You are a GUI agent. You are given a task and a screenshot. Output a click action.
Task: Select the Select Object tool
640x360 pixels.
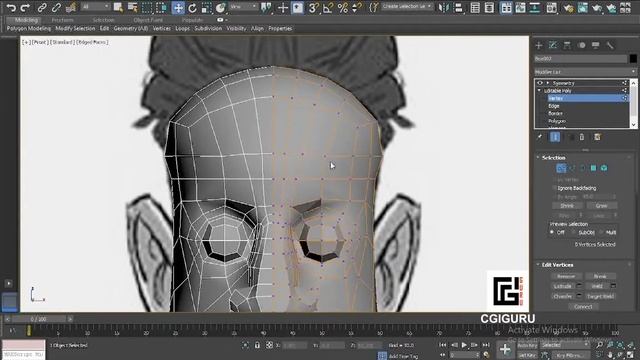pyautogui.click(x=118, y=7)
